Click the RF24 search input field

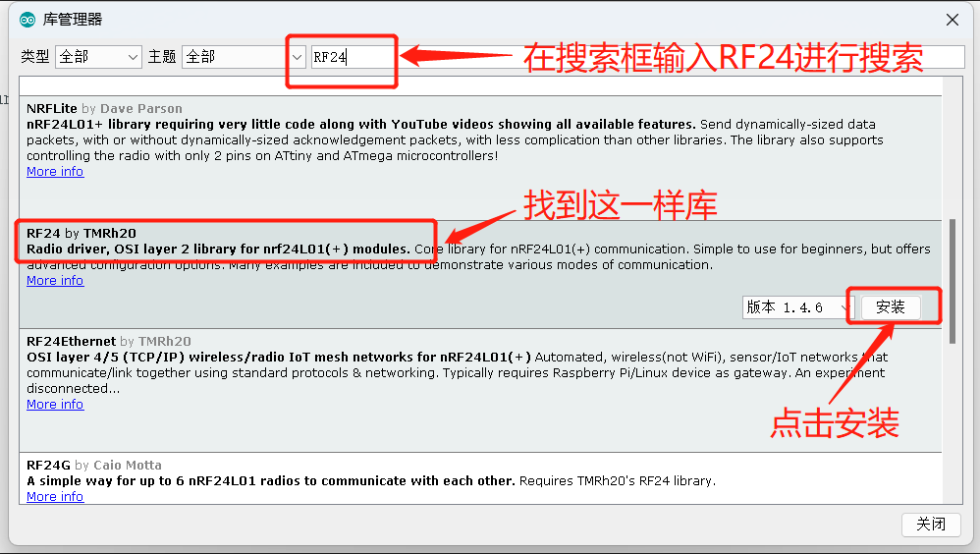coord(637,57)
